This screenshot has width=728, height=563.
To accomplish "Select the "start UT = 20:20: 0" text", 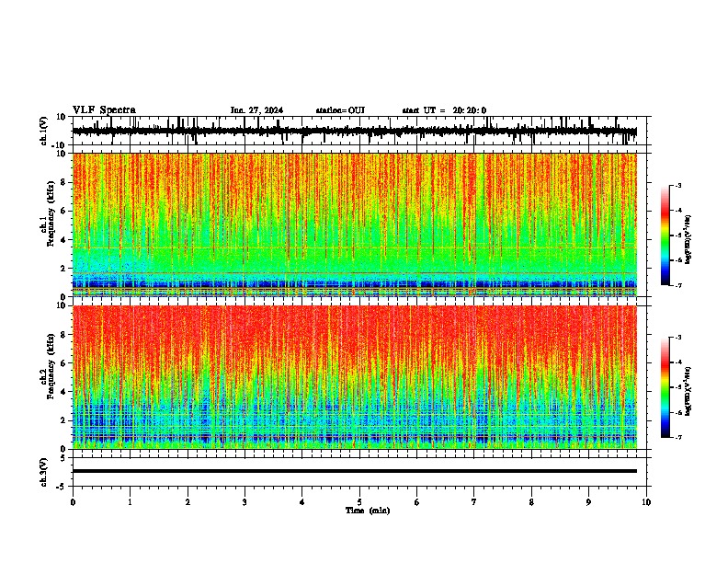I will 444,110.
